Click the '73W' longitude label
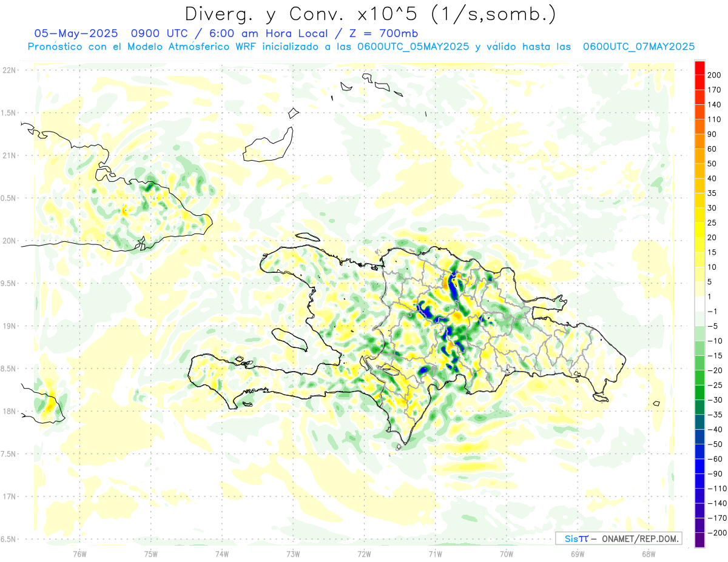Image resolution: width=728 pixels, height=562 pixels. pos(293,554)
